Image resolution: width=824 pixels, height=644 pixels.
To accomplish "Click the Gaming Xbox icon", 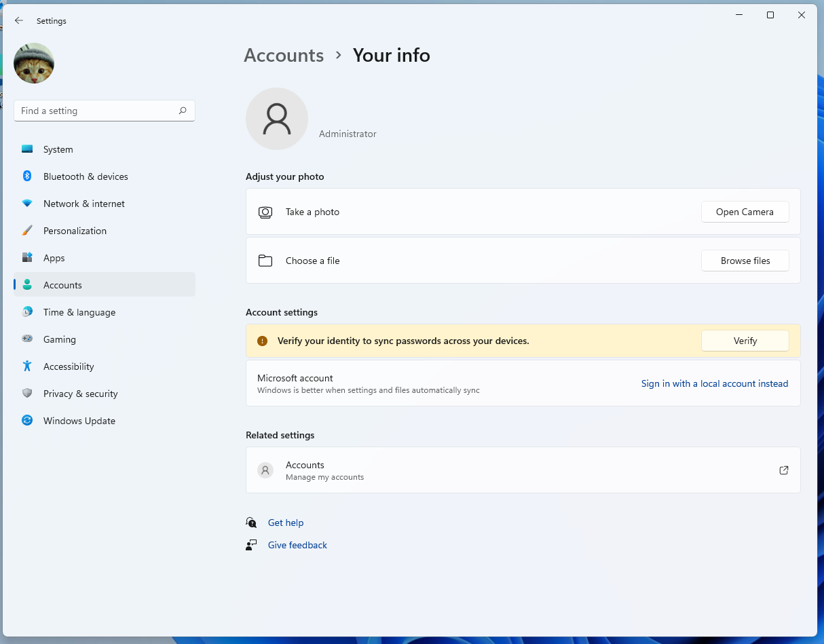I will pos(27,339).
